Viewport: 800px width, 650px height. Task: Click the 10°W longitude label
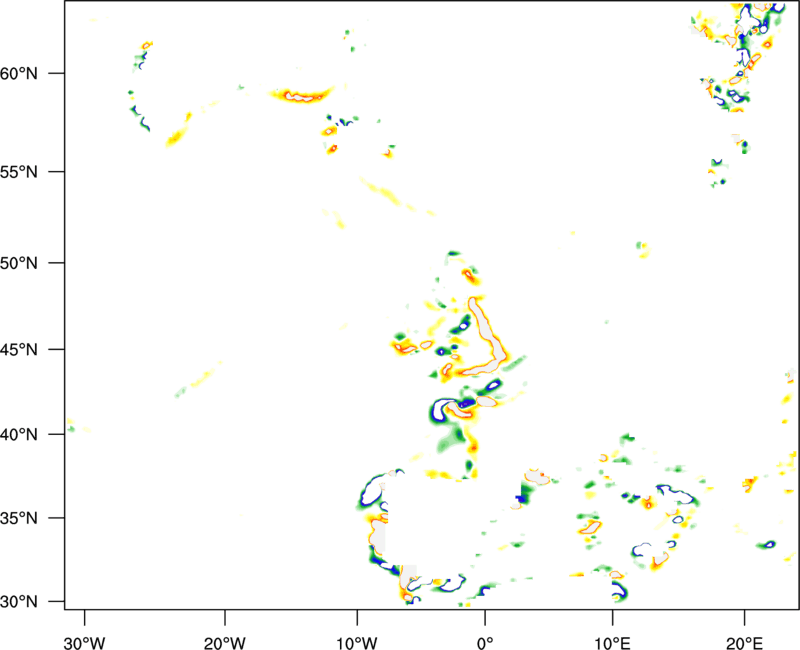click(x=357, y=643)
